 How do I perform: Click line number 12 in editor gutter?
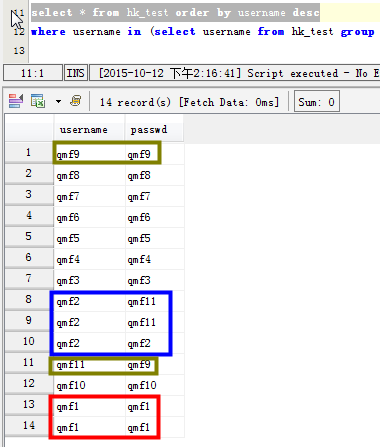pos(19,32)
